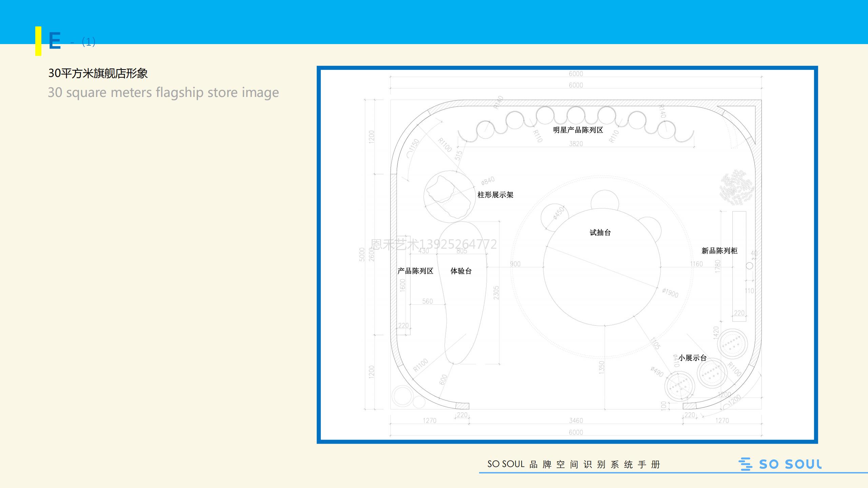Click the "柱形展示架" label
868x488 pixels.
tap(495, 195)
